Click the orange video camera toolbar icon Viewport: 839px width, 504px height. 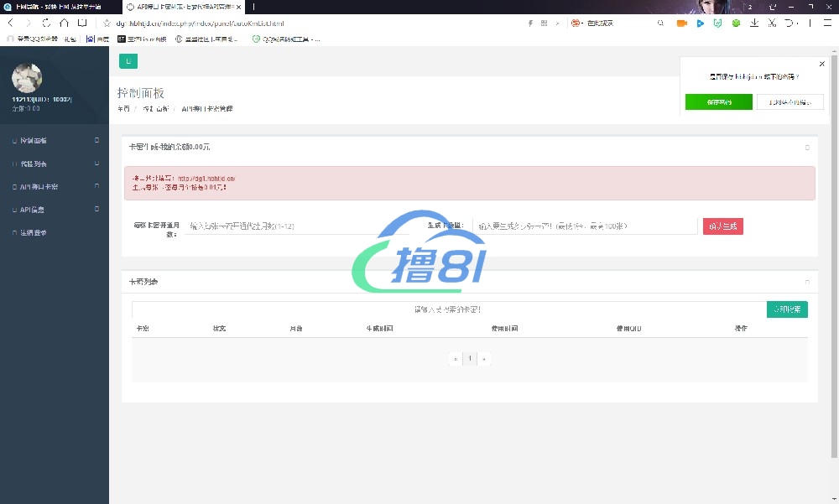(681, 23)
